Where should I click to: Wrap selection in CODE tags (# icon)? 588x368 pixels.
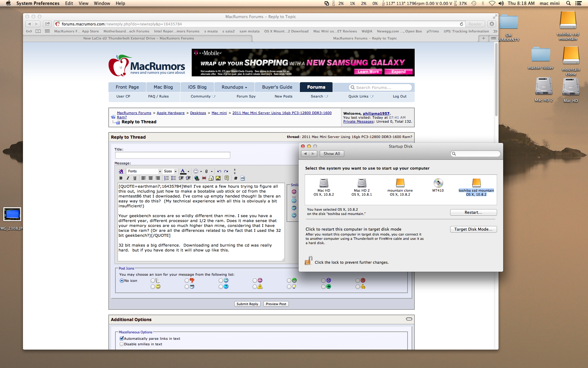tap(236, 178)
